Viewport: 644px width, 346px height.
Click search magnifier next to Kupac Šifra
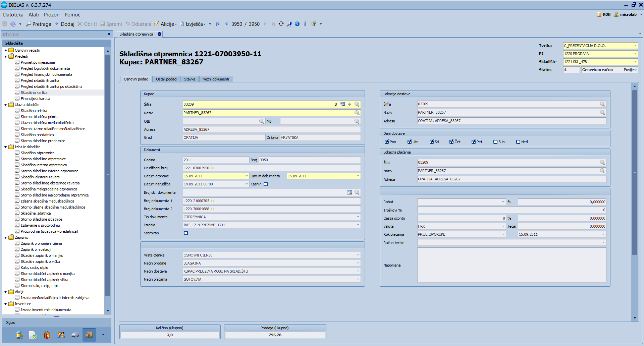357,104
